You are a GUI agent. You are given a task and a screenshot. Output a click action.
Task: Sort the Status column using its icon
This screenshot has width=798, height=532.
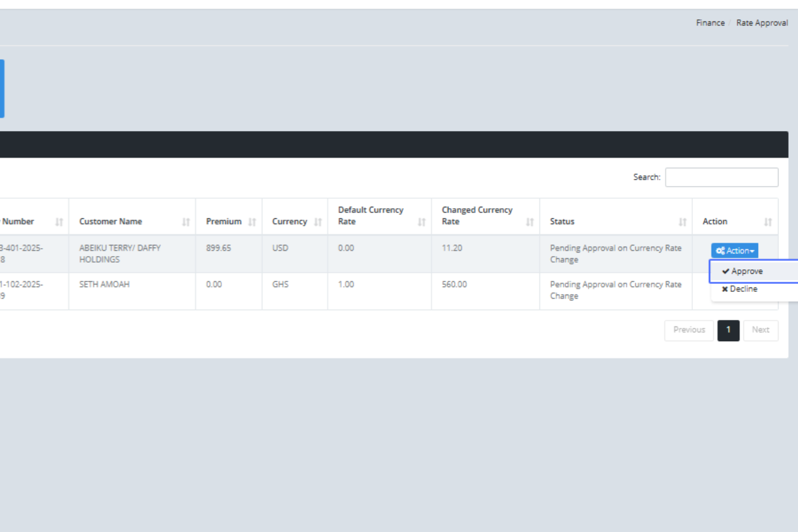[682, 222]
